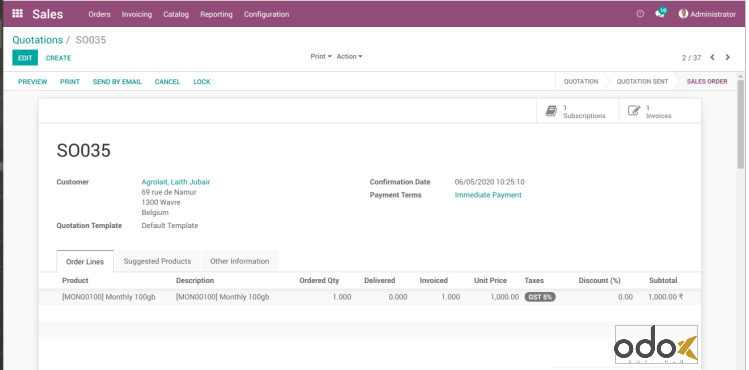Click the 1,000.00 unit price cell
This screenshot has width=749, height=370.
(x=504, y=297)
